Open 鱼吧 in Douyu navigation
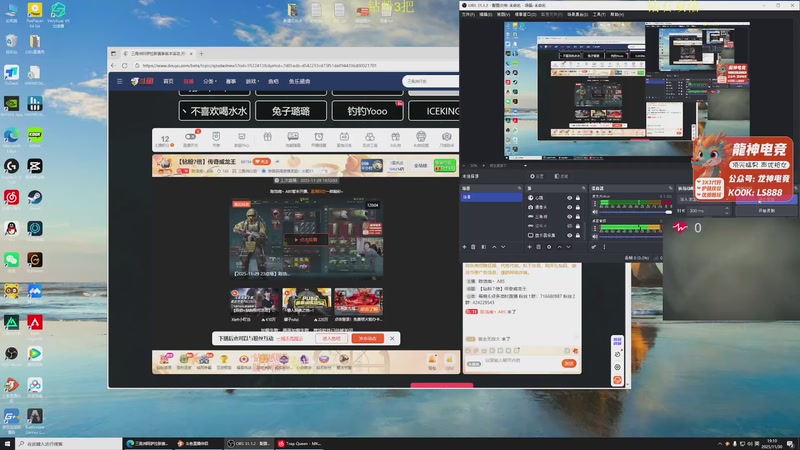 point(273,81)
